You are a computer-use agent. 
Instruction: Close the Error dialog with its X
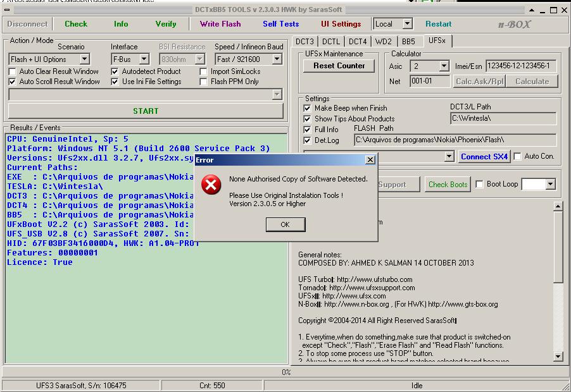coord(370,159)
